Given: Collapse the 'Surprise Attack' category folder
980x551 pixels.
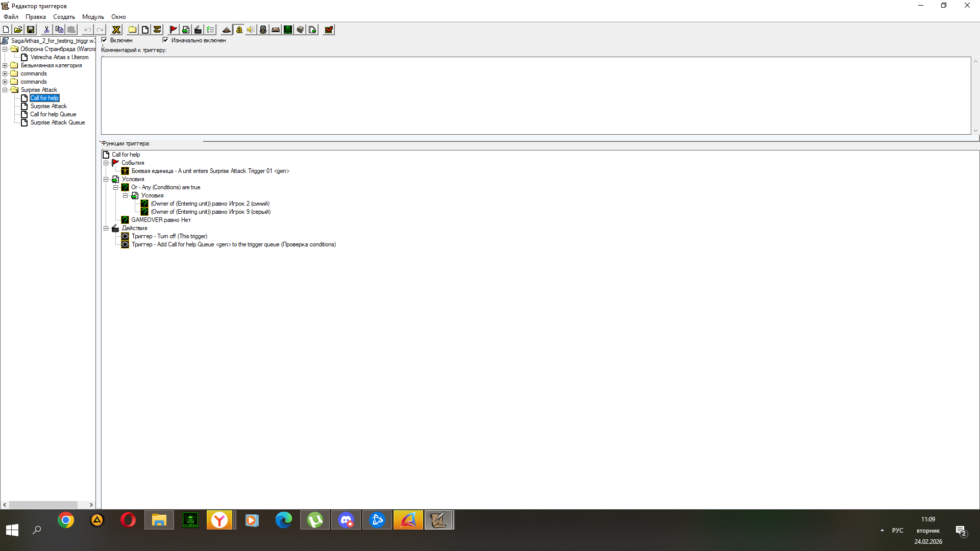Looking at the screenshot, I should pos(5,90).
